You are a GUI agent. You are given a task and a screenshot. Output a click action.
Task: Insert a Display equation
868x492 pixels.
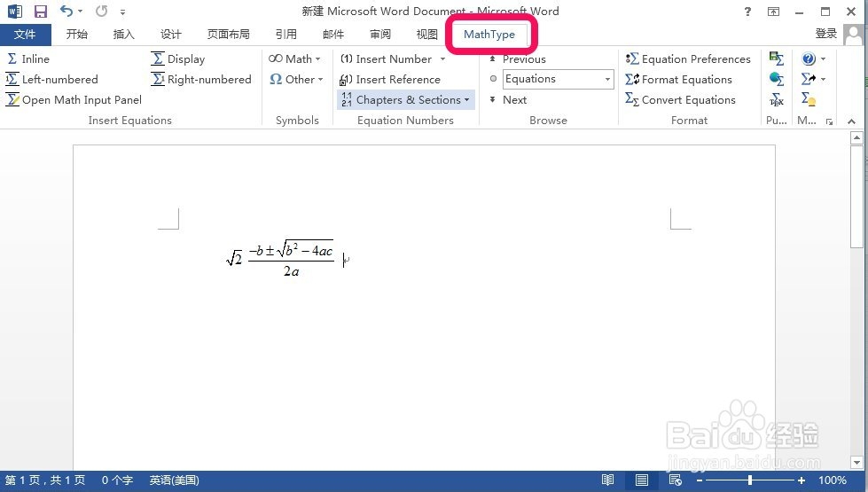coord(177,59)
